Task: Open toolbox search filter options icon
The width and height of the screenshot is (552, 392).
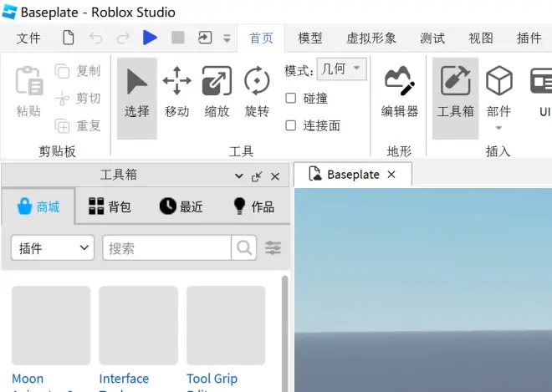Action: click(273, 247)
